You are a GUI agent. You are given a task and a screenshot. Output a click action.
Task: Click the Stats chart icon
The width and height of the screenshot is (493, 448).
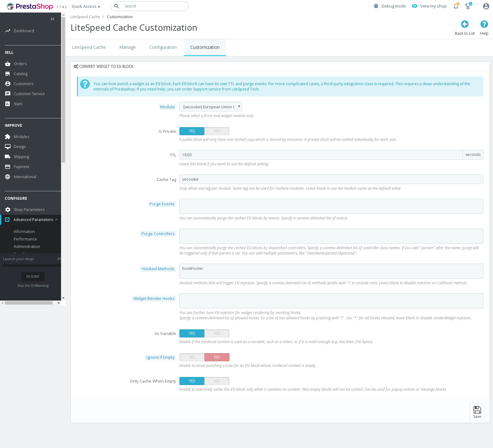click(x=8, y=104)
